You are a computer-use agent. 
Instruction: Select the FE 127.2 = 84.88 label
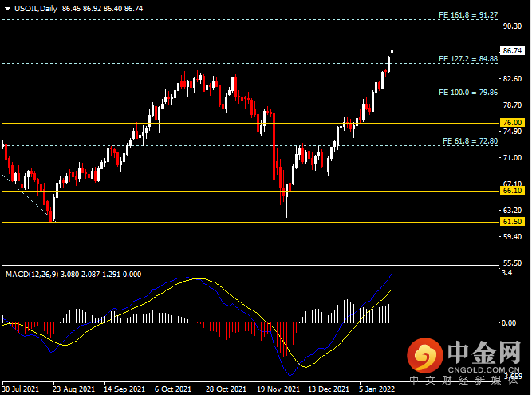468,59
